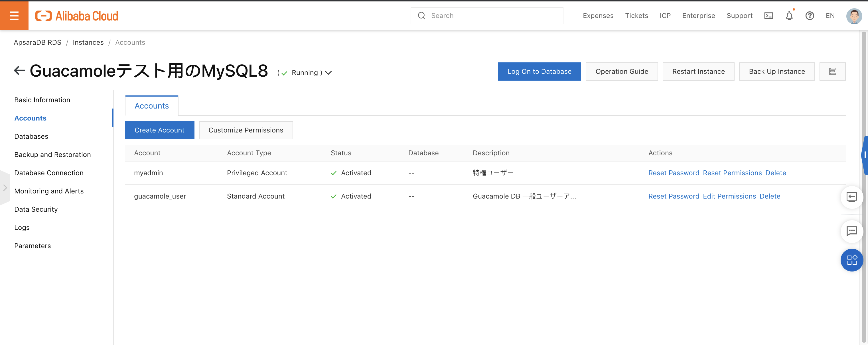Open Basic Information in sidebar
This screenshot has height=345, width=868.
pos(42,100)
